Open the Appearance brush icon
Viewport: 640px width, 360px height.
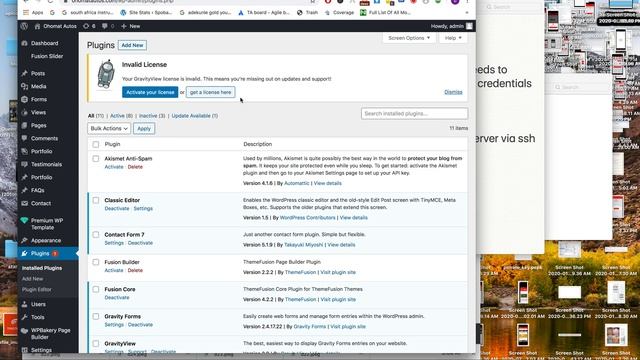[24, 240]
